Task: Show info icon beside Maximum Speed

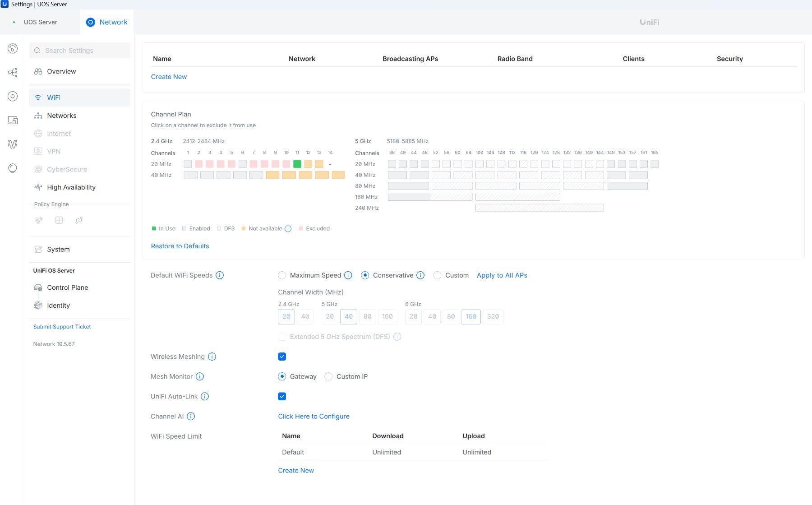Action: coord(348,275)
